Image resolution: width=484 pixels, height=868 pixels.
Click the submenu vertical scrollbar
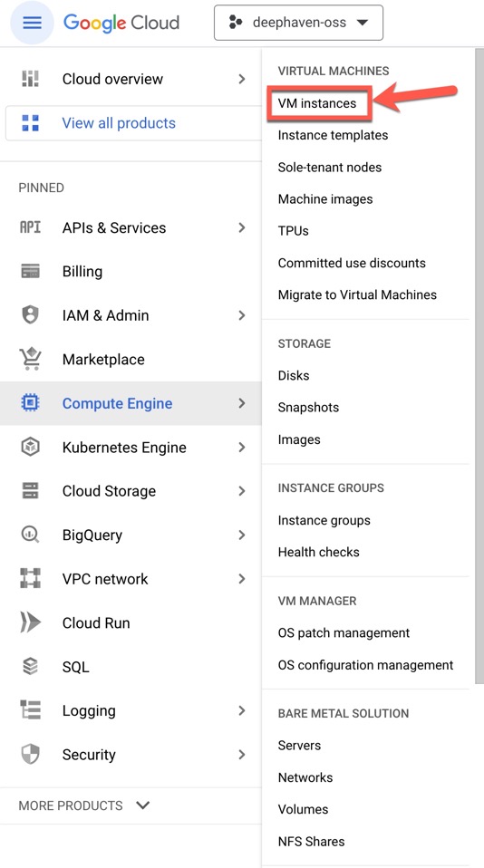pos(479,366)
